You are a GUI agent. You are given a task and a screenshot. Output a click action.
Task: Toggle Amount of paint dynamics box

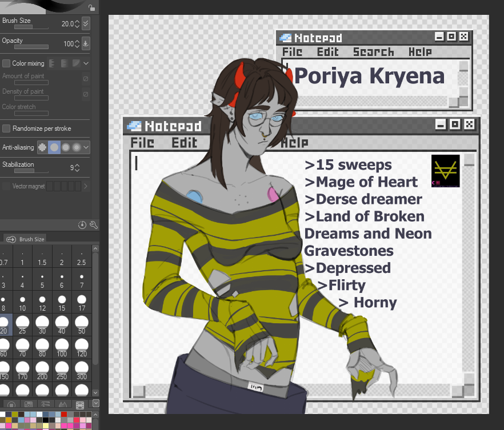pyautogui.click(x=86, y=79)
